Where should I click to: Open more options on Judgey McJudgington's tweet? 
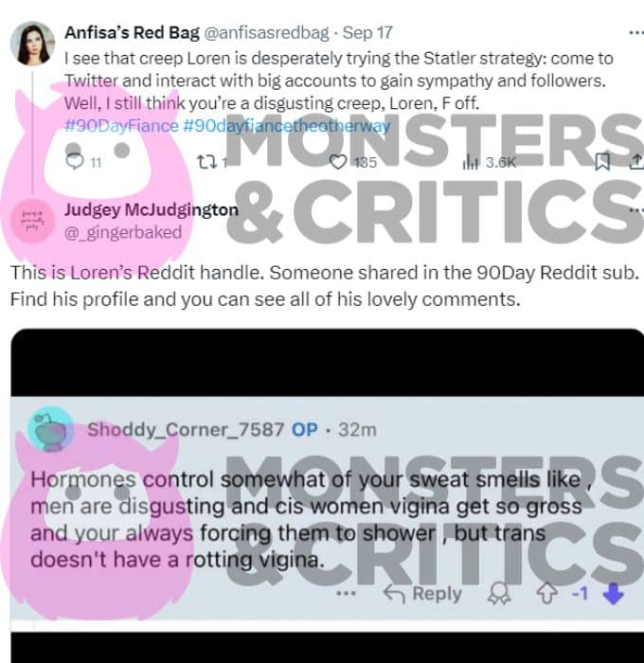(636, 209)
